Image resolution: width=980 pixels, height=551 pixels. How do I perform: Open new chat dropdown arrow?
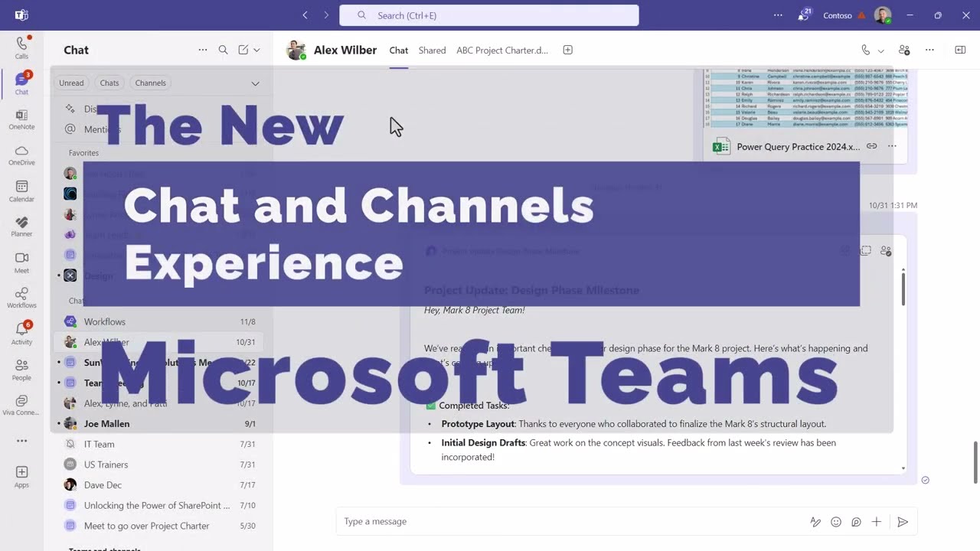point(256,50)
